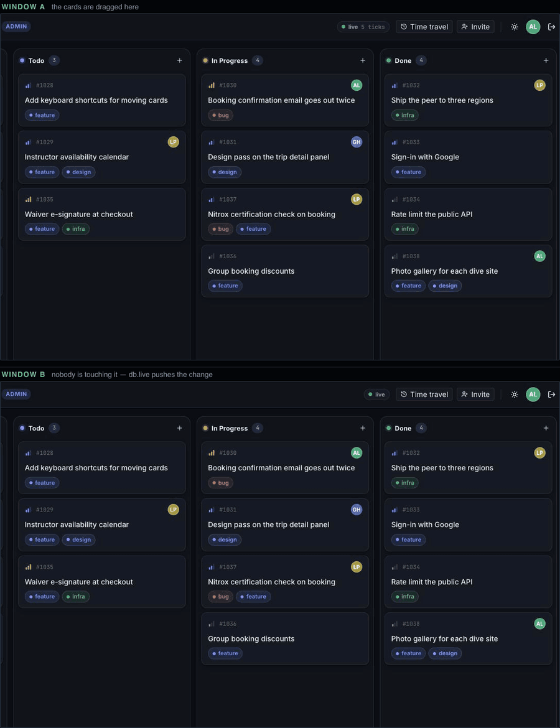Click priority bars icon on card #1036 in Window A

click(x=212, y=256)
